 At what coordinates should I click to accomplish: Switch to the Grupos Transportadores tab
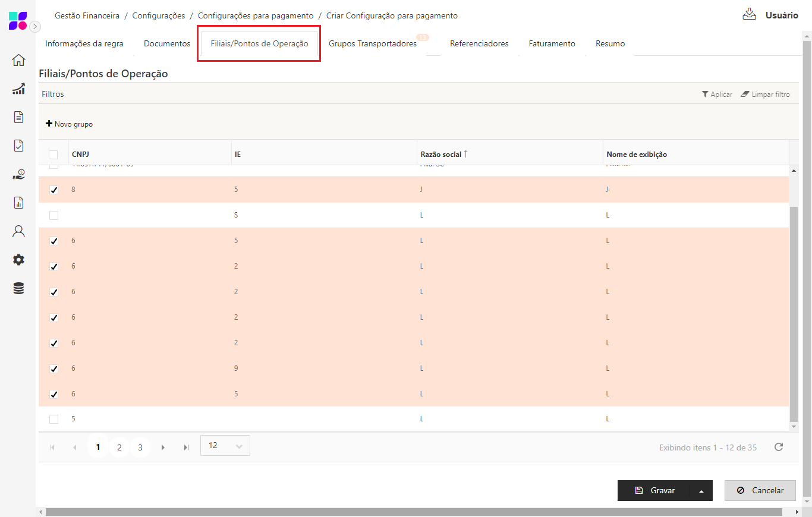coord(373,43)
